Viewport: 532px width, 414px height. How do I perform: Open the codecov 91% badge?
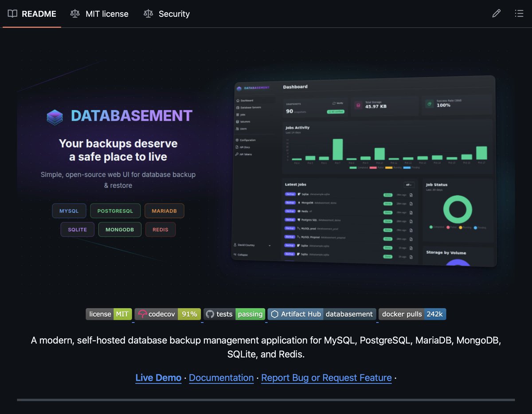(168, 314)
